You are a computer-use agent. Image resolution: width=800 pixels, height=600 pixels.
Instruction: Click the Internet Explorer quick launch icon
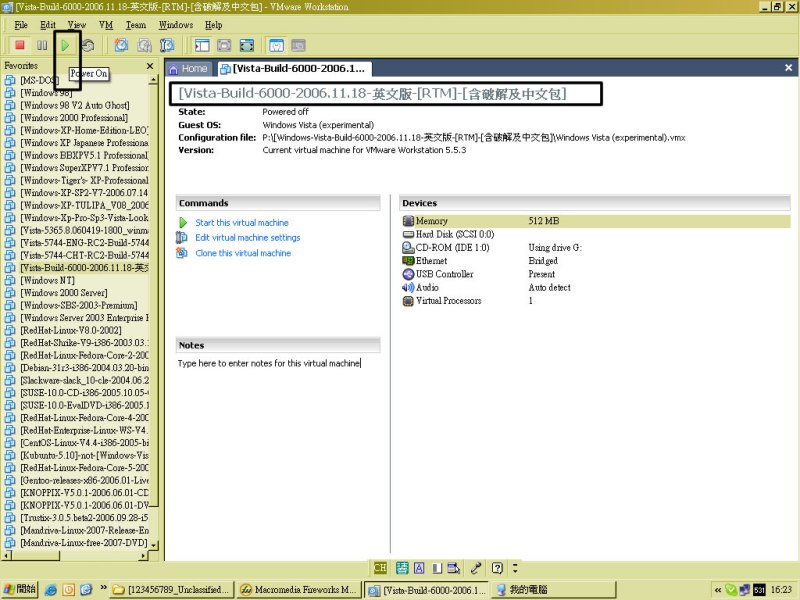(51, 590)
